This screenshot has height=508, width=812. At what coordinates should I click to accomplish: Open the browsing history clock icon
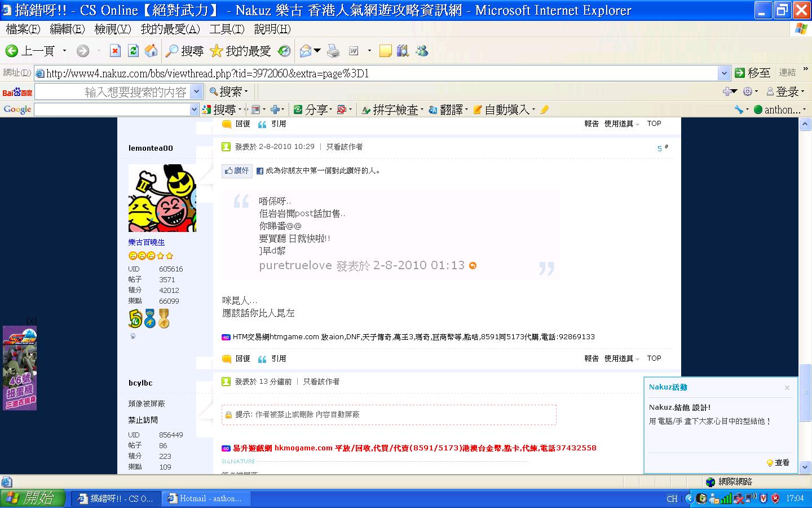pyautogui.click(x=285, y=51)
